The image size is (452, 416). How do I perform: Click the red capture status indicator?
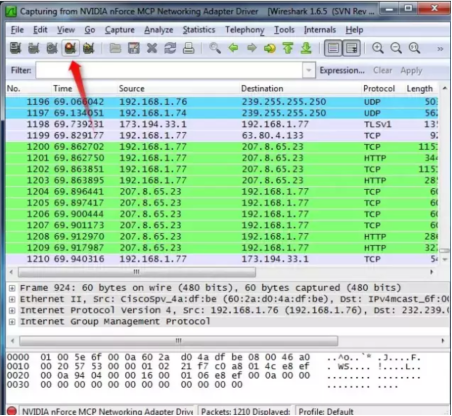[x=12, y=411]
